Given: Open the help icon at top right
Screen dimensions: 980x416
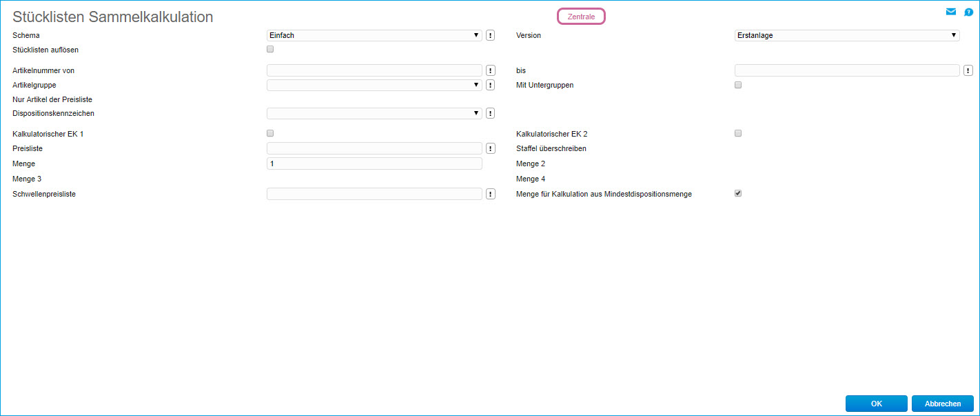Looking at the screenshot, I should (x=968, y=12).
